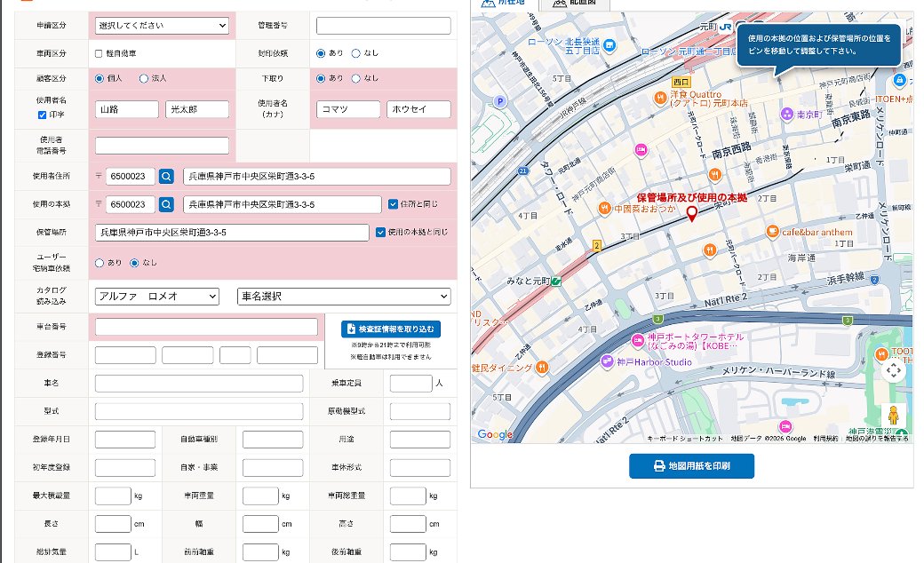The width and height of the screenshot is (924, 563).
Task: Switch to the 配置図 tab
Action: point(575,4)
